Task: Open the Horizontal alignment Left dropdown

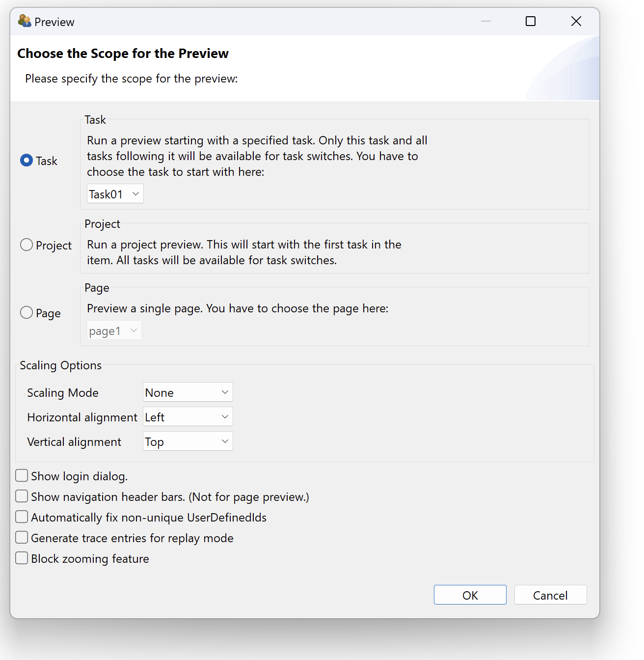Action: pos(188,417)
